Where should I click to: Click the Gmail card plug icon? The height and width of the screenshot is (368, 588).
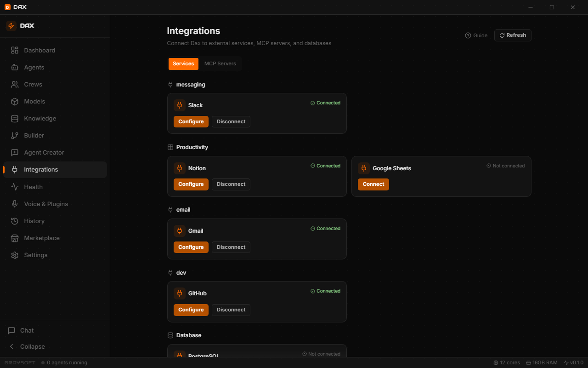click(x=180, y=231)
